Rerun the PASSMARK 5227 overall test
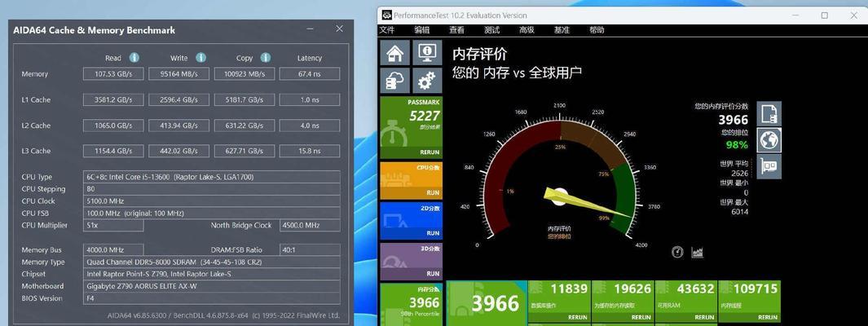The width and height of the screenshot is (868, 326). [x=430, y=152]
